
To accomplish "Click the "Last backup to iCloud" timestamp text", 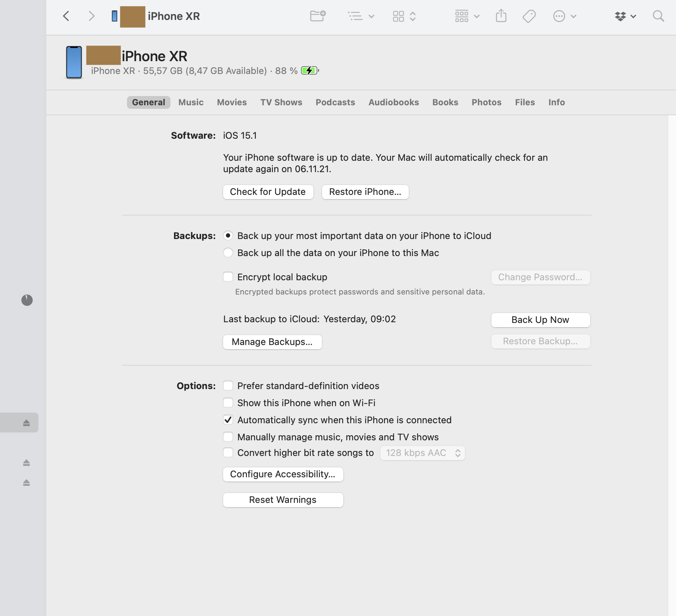I will (x=310, y=319).
